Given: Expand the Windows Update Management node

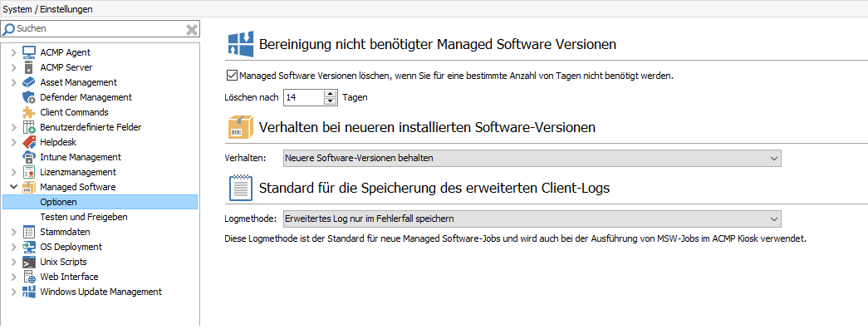Looking at the screenshot, I should (14, 292).
